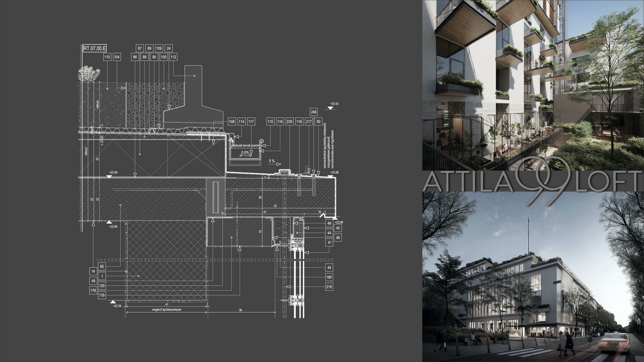This screenshot has height=362, width=644.
Task: Click callout box number 45
Action: (x=338, y=228)
